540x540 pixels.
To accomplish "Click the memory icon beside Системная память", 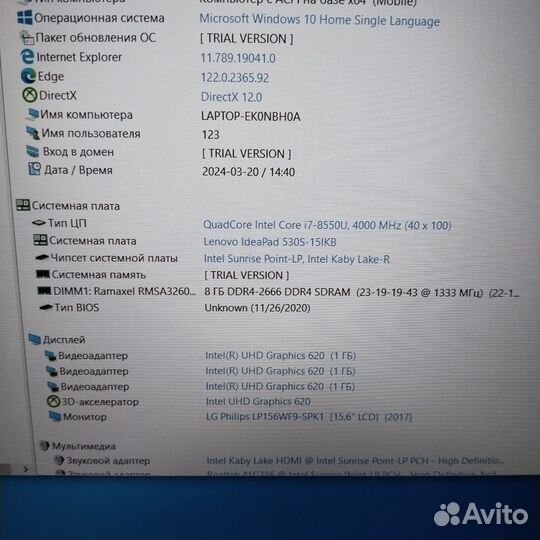I will [x=43, y=274].
